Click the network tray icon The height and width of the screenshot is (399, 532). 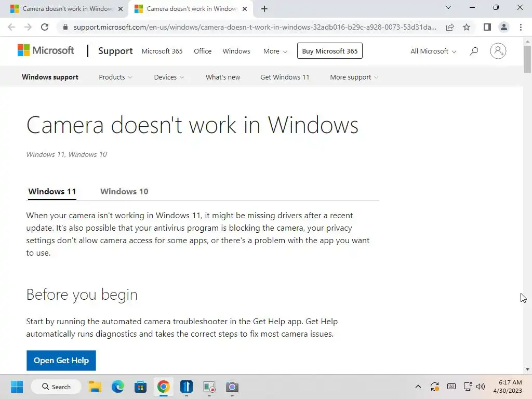468,387
